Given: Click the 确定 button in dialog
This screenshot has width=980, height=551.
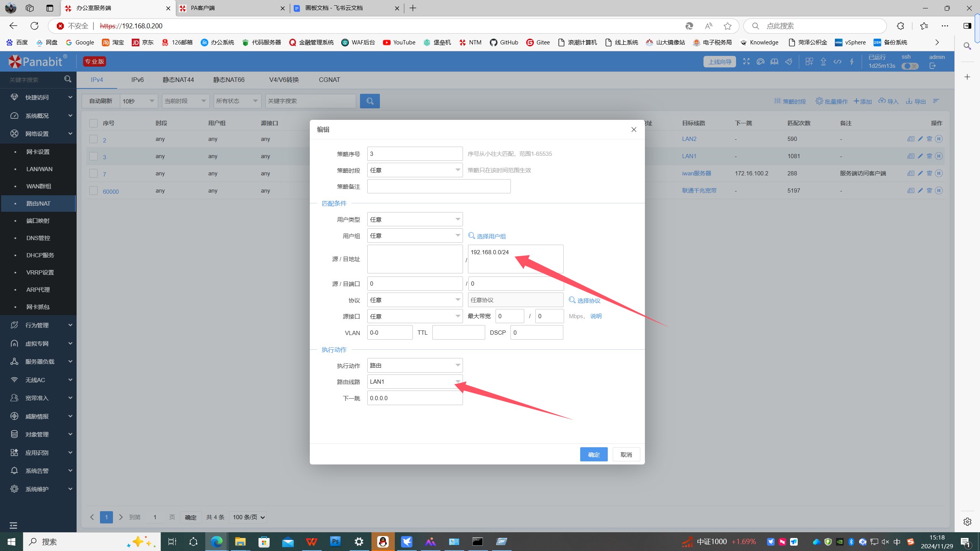Looking at the screenshot, I should (x=594, y=455).
